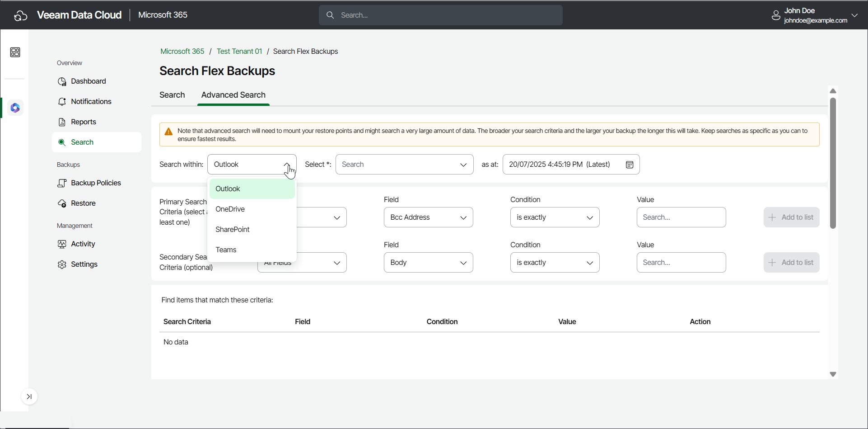Click the as at date time field

[x=571, y=165]
